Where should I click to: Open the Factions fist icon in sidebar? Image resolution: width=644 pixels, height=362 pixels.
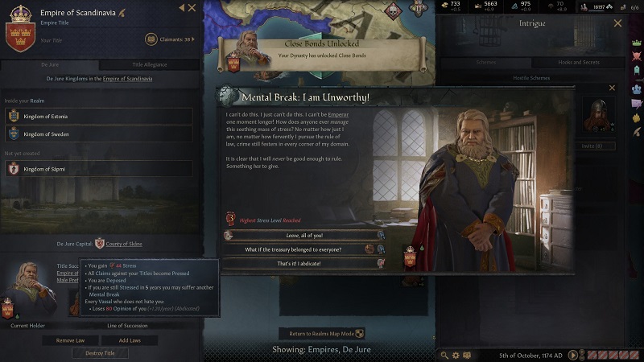636,118
